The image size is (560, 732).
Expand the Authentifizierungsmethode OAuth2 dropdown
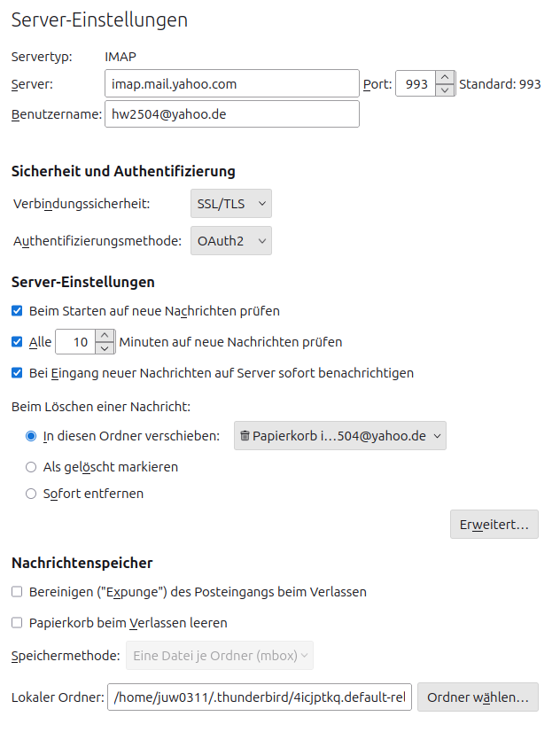click(x=230, y=241)
